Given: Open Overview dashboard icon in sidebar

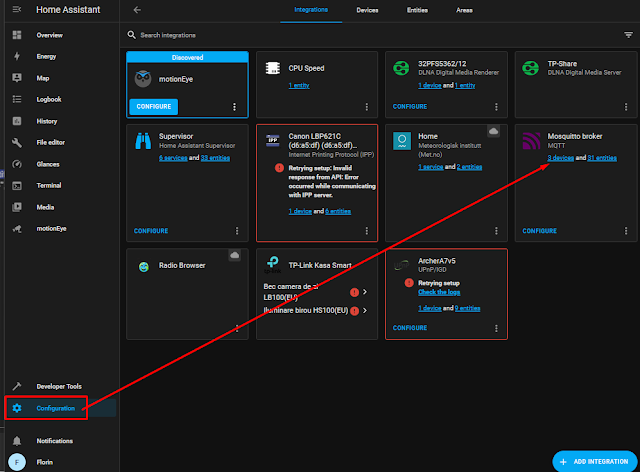Looking at the screenshot, I should click(17, 35).
